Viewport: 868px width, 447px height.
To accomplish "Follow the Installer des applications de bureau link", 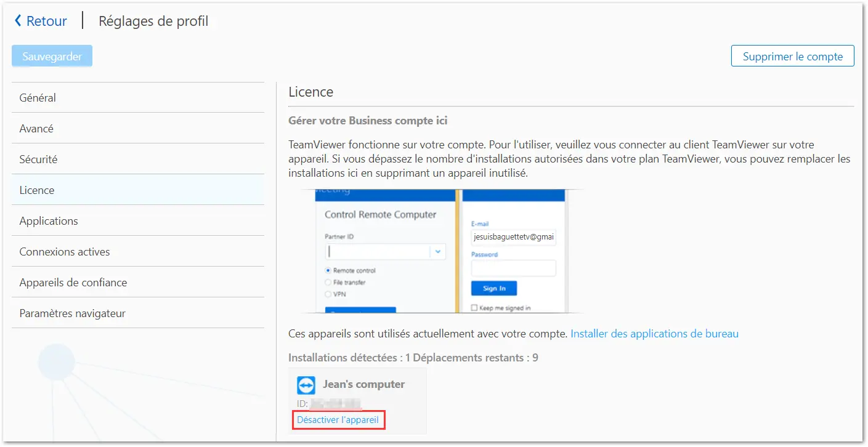I will point(654,334).
